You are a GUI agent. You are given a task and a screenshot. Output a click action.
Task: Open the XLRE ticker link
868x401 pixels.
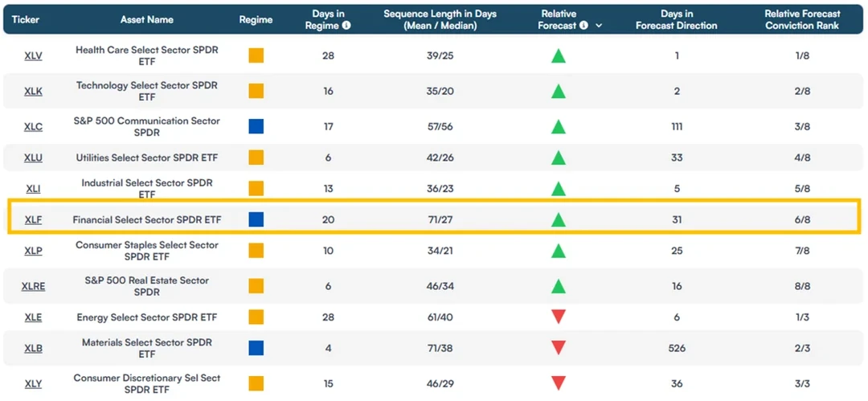point(33,286)
